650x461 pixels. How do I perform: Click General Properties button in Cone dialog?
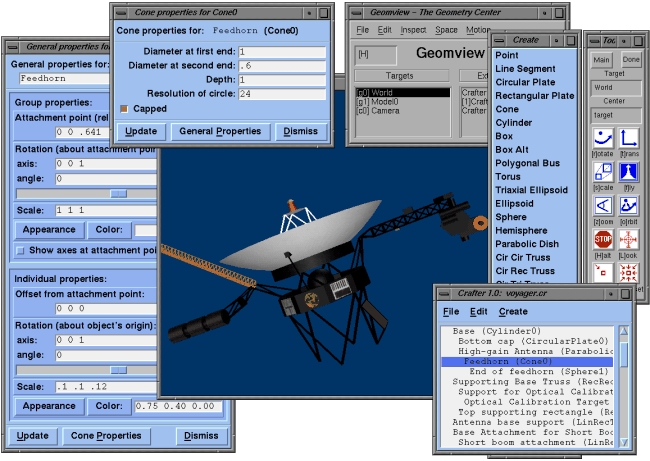tap(217, 131)
